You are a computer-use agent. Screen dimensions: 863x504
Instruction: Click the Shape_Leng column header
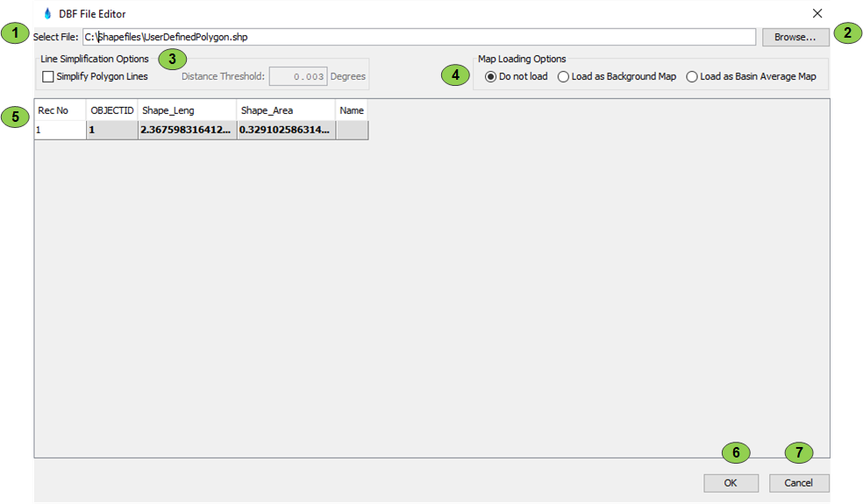pos(187,110)
